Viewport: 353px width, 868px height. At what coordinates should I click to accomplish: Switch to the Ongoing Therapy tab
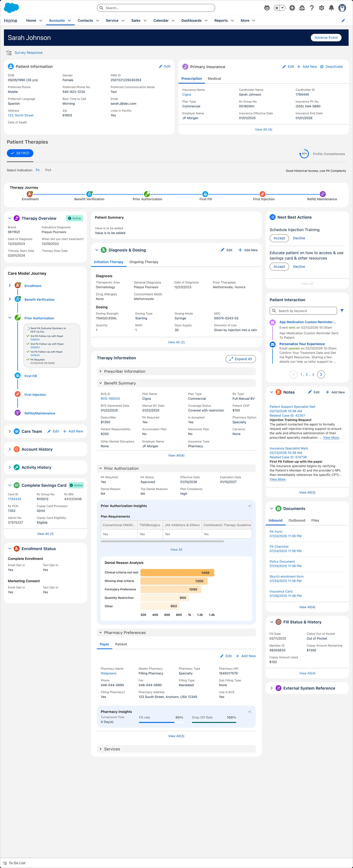(144, 262)
